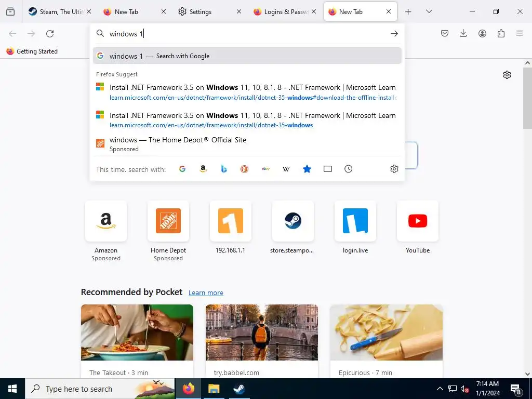This screenshot has height=399, width=532.
Task: Click the back navigation arrow
Action: (12, 33)
